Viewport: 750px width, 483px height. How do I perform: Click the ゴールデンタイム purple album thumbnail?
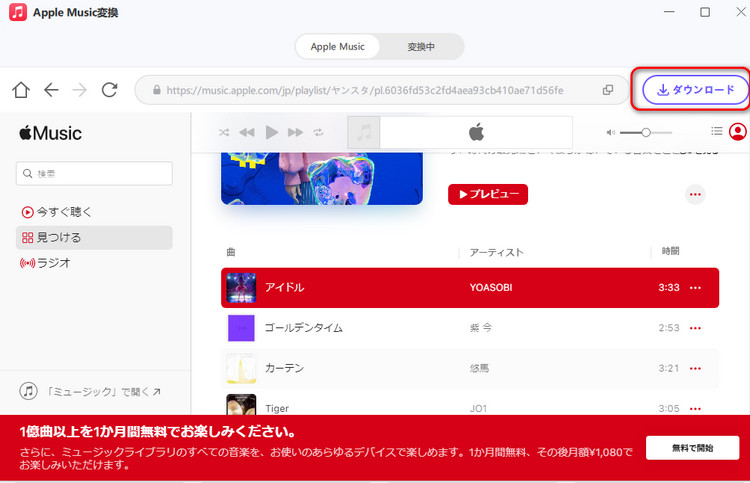click(241, 328)
